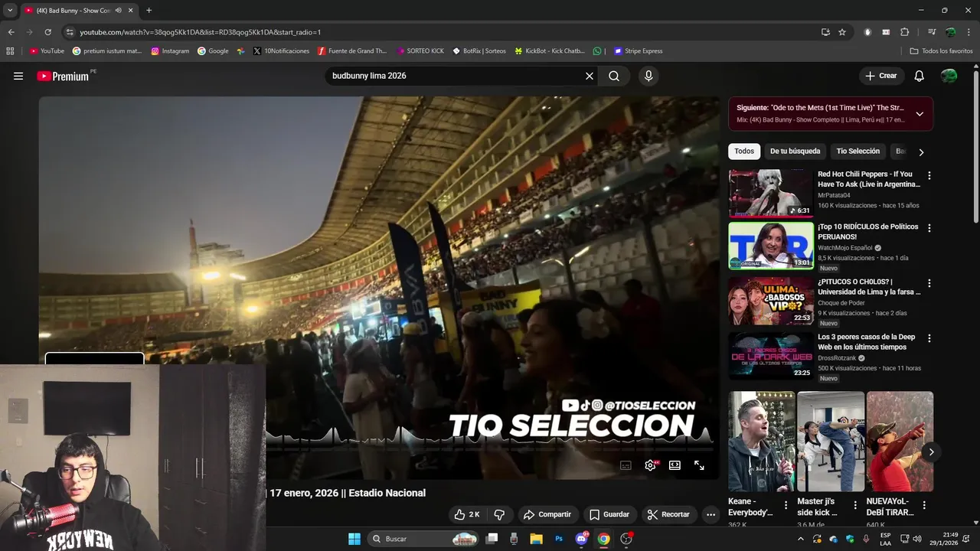This screenshot has width=980, height=551.
Task: Bookmark this page with star icon
Action: [842, 32]
